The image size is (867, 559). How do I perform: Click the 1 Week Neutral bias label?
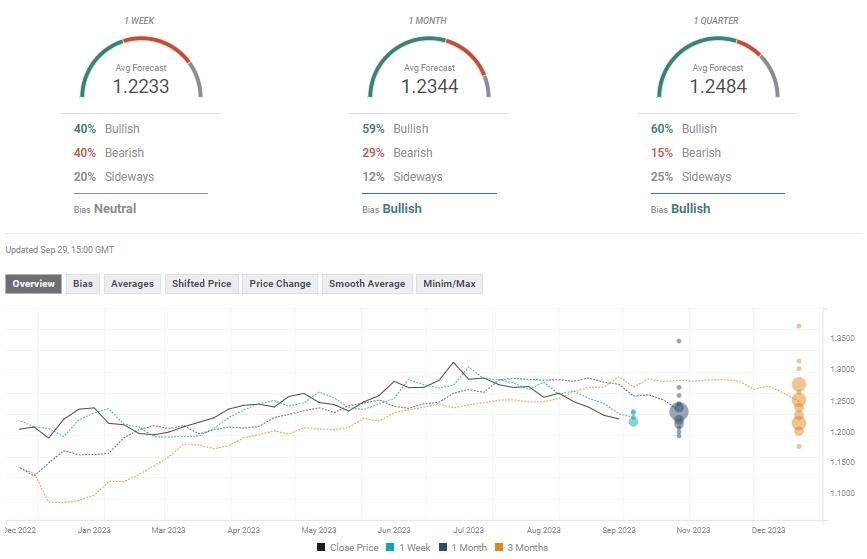(115, 209)
